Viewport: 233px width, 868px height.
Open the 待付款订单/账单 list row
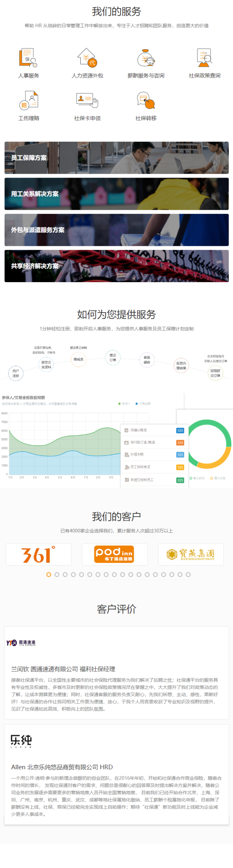pyautogui.click(x=154, y=442)
